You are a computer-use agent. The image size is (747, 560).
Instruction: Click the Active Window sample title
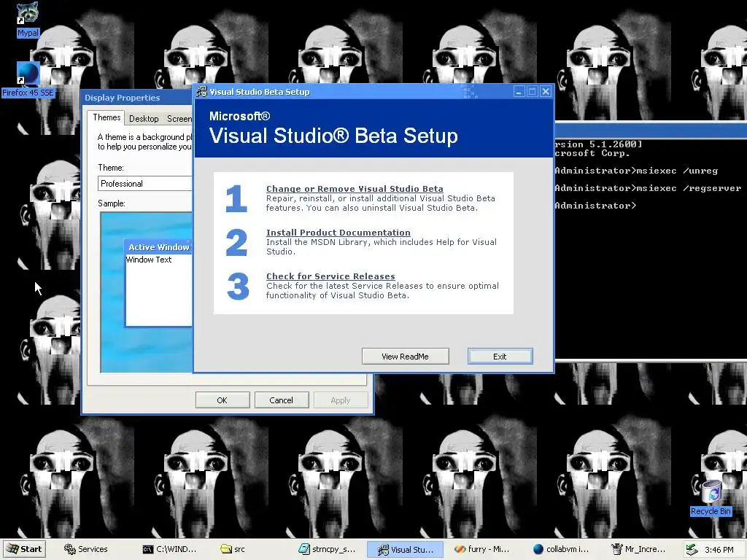(158, 247)
